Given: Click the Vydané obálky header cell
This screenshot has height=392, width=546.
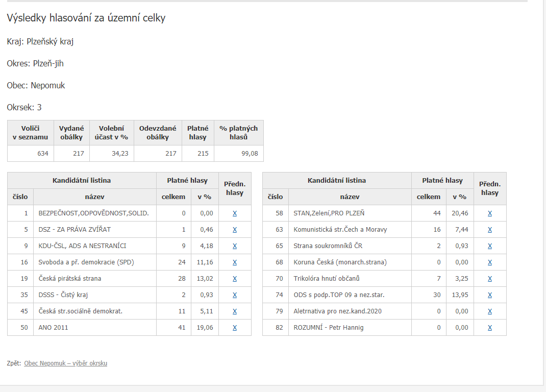Looking at the screenshot, I should point(71,133).
